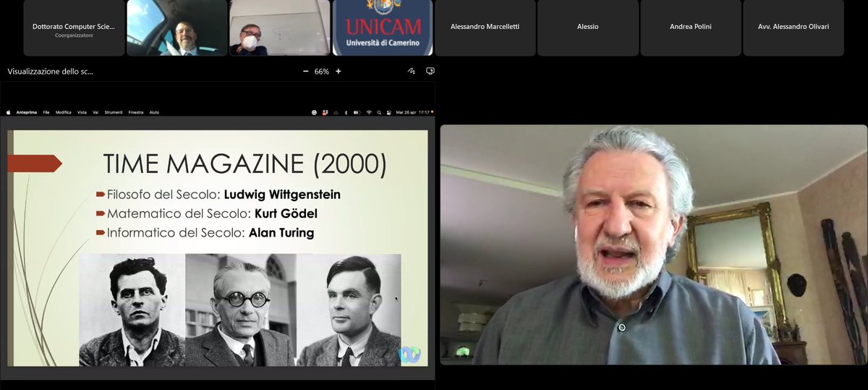The image size is (868, 390).
Task: Select the Alessio participant tile
Action: click(588, 28)
